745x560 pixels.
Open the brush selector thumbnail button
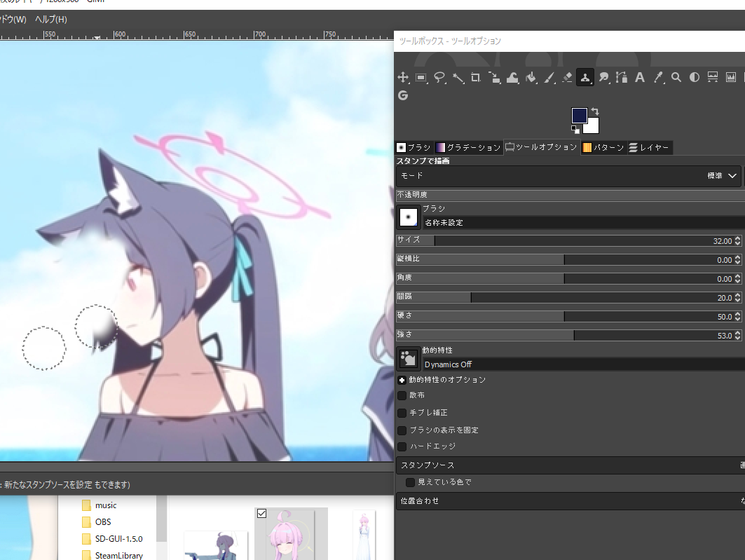point(408,217)
